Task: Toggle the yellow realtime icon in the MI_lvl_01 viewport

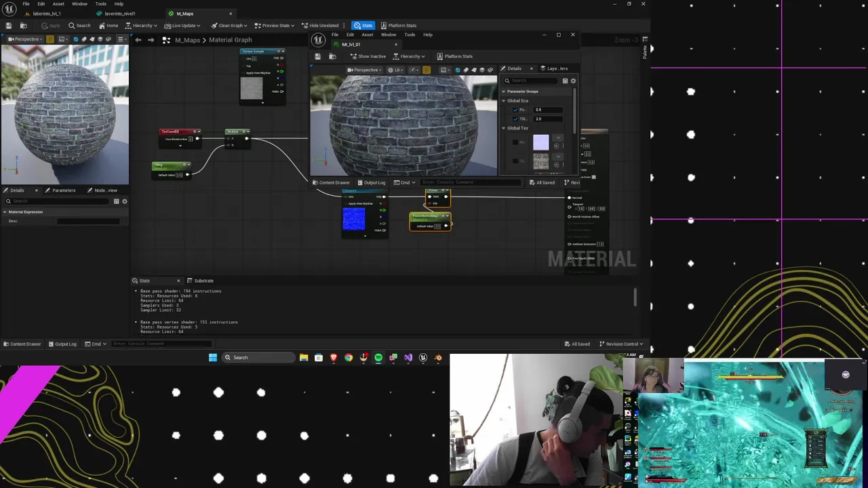Action: tap(426, 70)
